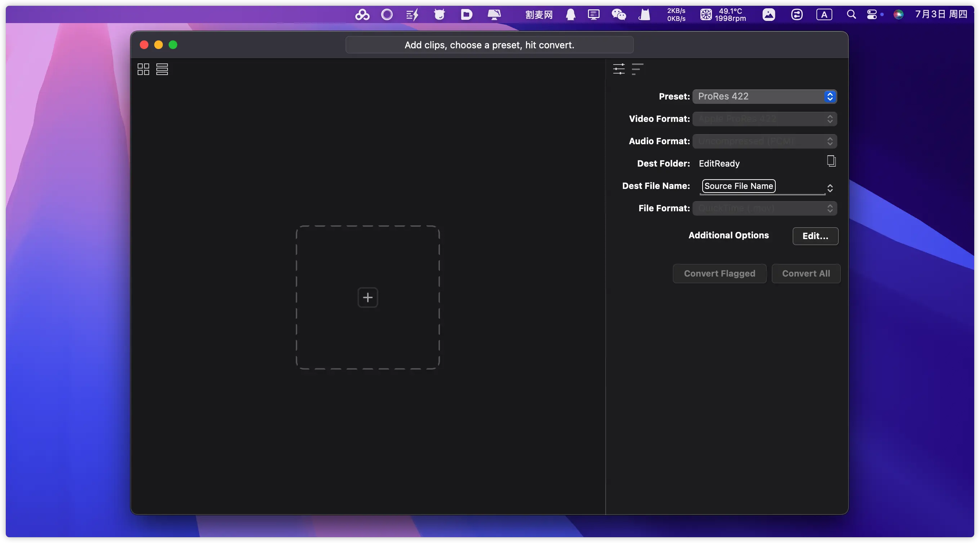Click the circular sync arrows menu bar icon
Image resolution: width=980 pixels, height=543 pixels.
[x=797, y=14]
